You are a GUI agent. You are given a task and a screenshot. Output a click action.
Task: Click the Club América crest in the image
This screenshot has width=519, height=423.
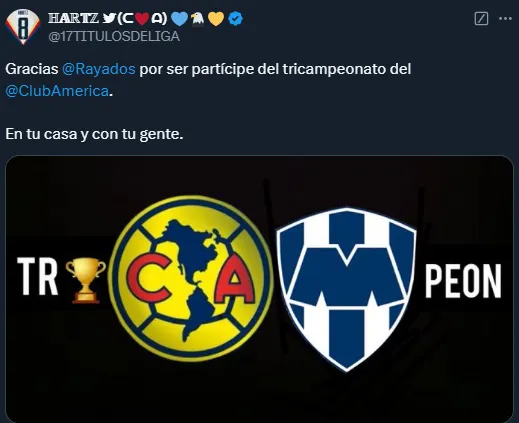coord(192,279)
